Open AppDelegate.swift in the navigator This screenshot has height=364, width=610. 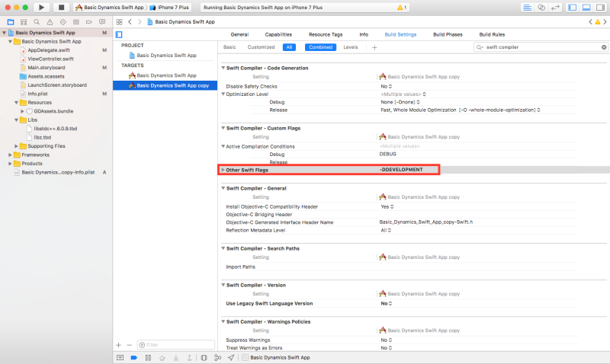coord(49,50)
